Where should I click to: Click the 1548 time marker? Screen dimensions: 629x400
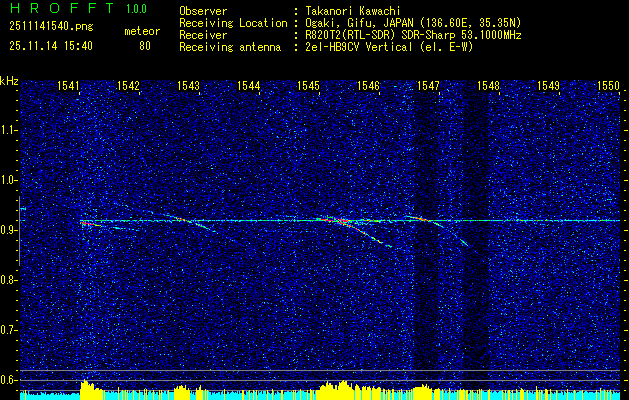tap(488, 86)
